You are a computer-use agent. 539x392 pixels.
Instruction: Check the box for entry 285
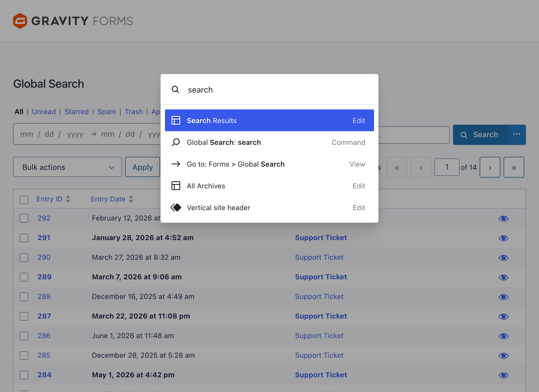pos(24,356)
